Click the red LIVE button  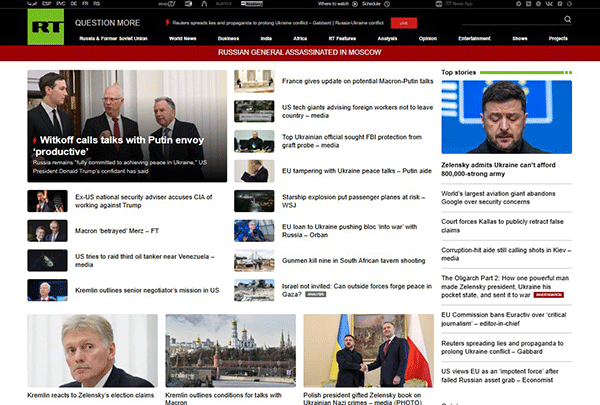pyautogui.click(x=402, y=20)
